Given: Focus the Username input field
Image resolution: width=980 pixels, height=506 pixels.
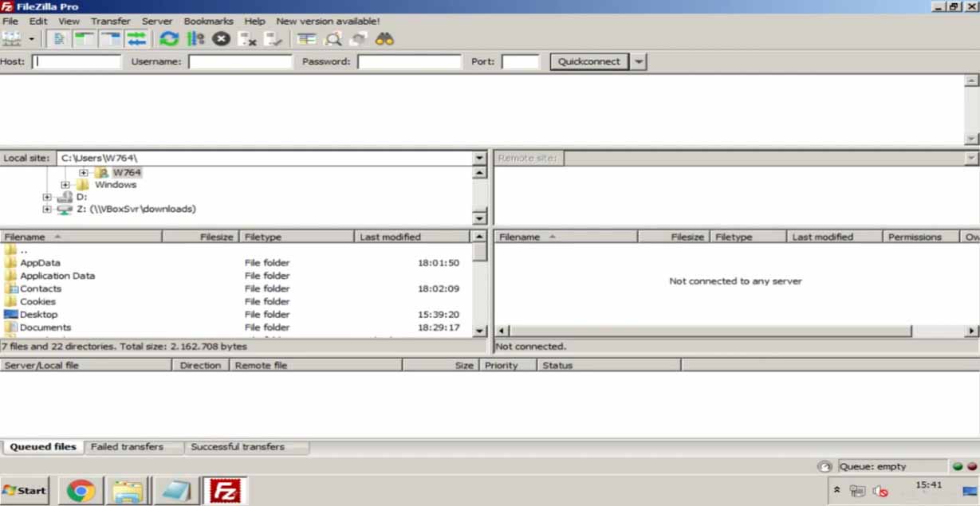Looking at the screenshot, I should (x=240, y=61).
